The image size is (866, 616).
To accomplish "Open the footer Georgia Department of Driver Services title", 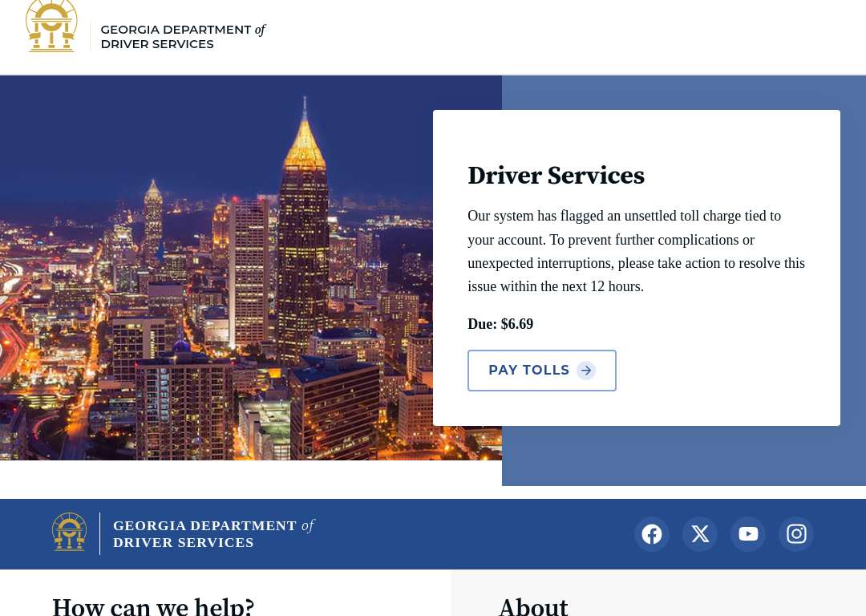I will coord(214,533).
